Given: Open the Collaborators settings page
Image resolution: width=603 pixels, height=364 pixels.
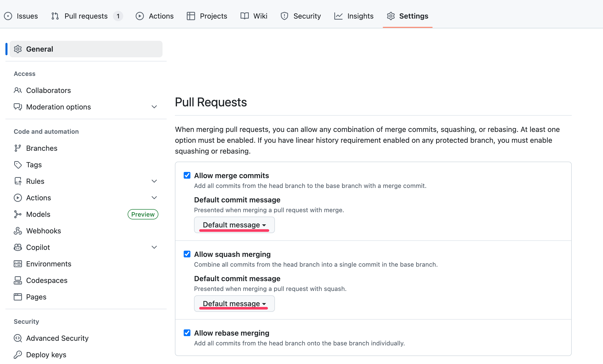Looking at the screenshot, I should 48,90.
